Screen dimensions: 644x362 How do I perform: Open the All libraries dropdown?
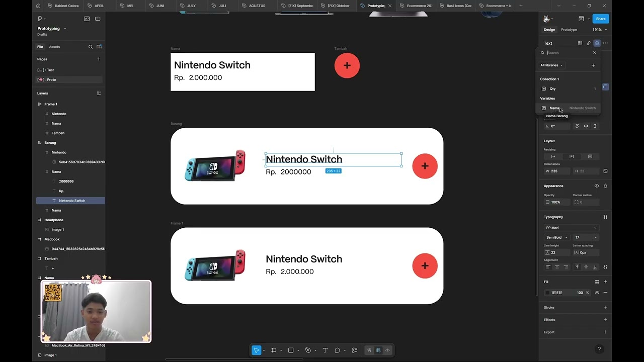(551, 65)
